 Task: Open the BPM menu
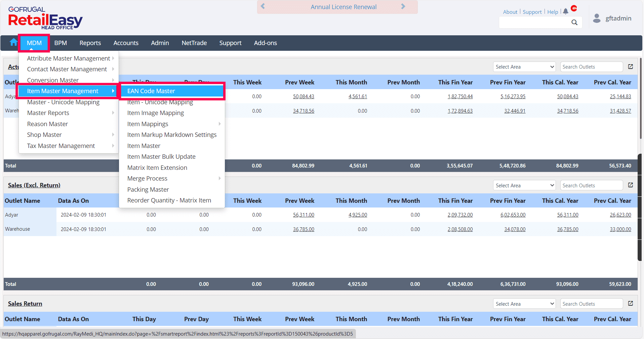pos(61,43)
